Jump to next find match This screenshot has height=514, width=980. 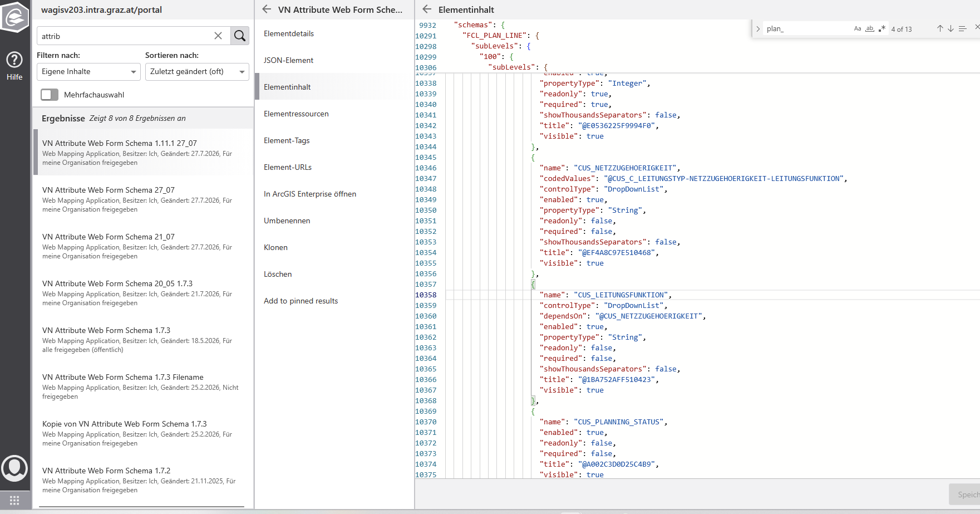951,29
